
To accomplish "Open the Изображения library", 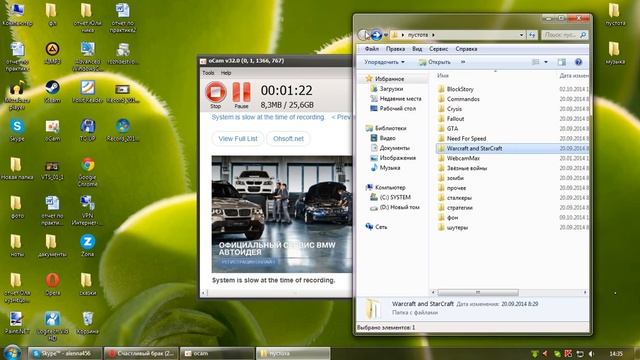I will (x=397, y=158).
